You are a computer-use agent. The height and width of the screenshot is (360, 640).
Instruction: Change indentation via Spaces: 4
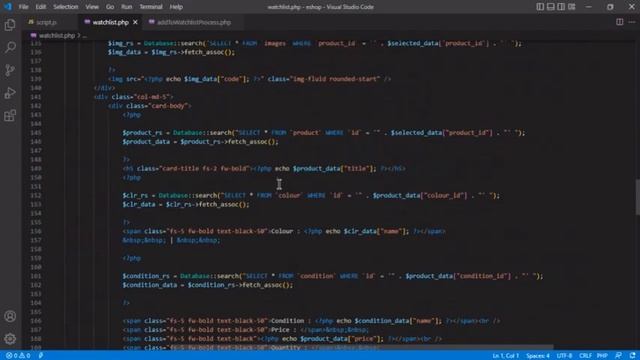click(538, 356)
